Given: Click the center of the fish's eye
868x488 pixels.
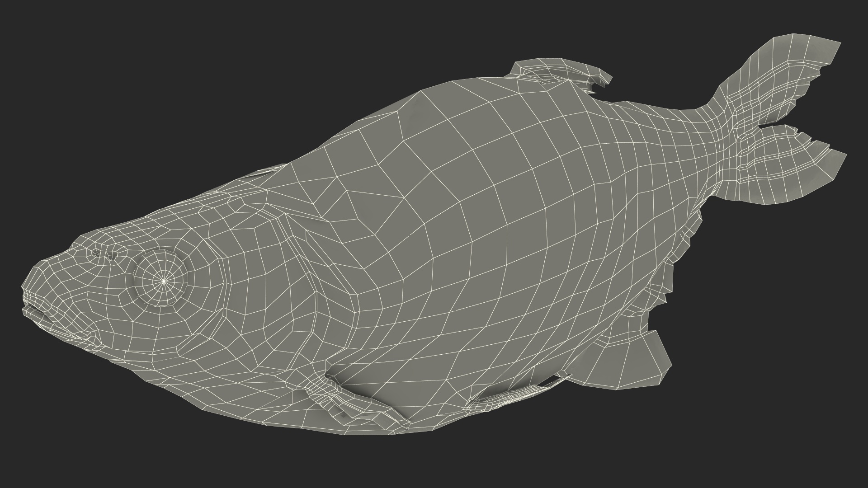Looking at the screenshot, I should click(164, 282).
